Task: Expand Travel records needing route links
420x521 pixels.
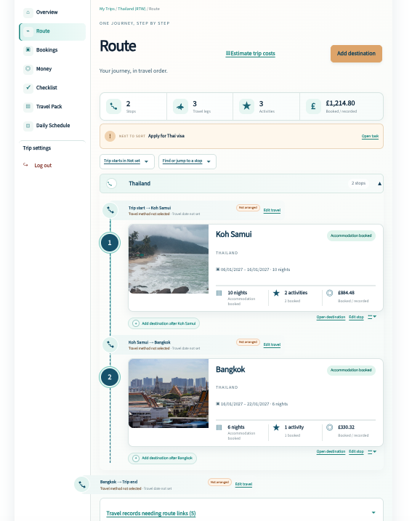Action: 241,513
